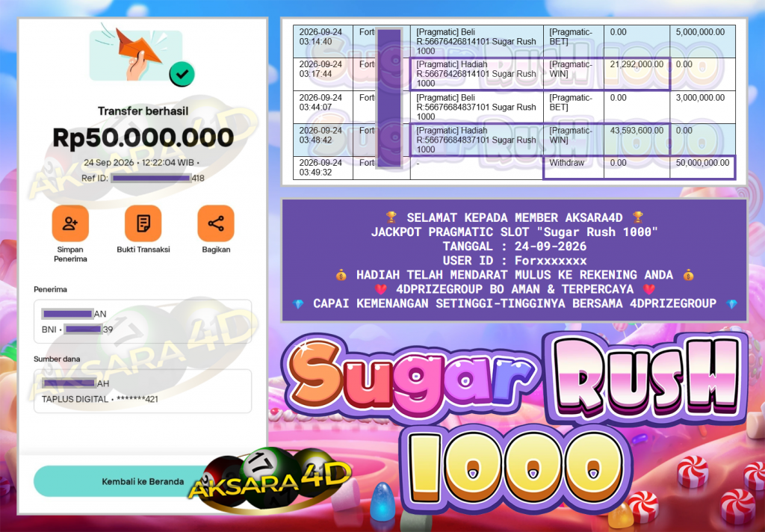This screenshot has width=765, height=532.
Task: Click the 'USER ID : Forxxxxxxx' line
Action: 515,261
